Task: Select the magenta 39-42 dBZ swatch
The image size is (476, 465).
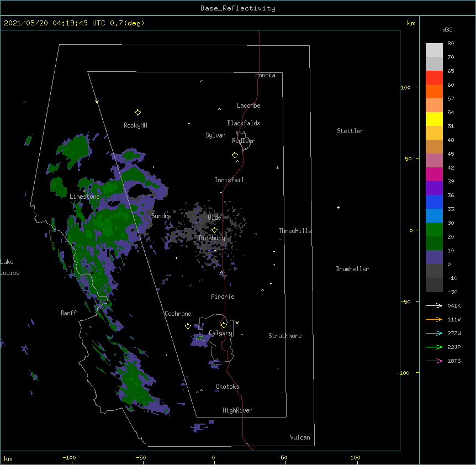Action: pyautogui.click(x=434, y=175)
